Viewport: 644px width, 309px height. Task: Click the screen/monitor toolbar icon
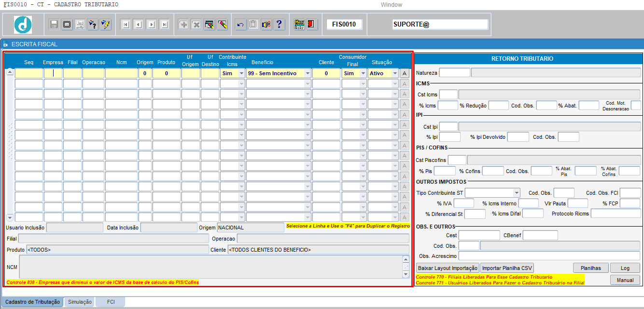pyautogui.click(x=67, y=24)
